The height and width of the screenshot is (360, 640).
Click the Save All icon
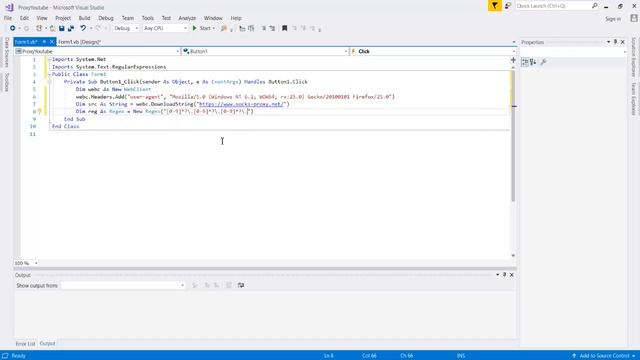click(x=71, y=28)
